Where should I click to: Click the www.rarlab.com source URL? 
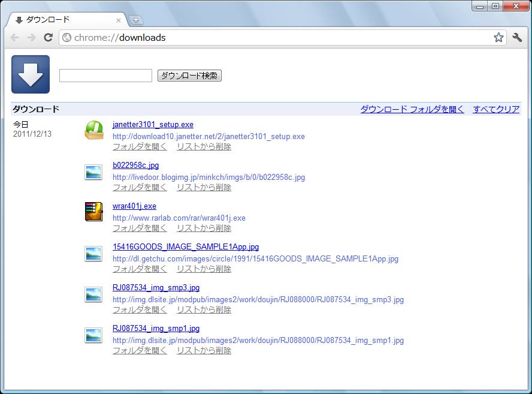point(179,218)
